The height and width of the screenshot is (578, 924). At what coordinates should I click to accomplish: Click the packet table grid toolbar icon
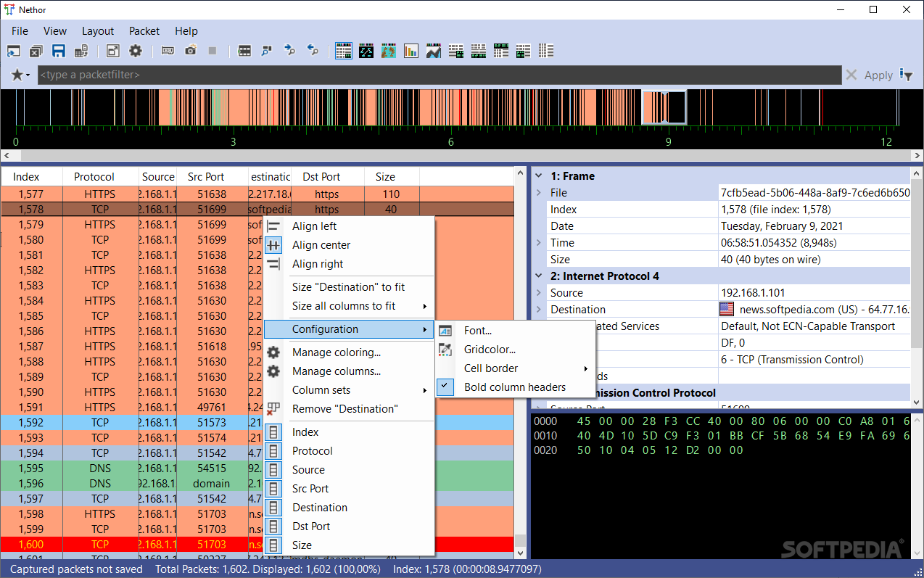pos(244,51)
